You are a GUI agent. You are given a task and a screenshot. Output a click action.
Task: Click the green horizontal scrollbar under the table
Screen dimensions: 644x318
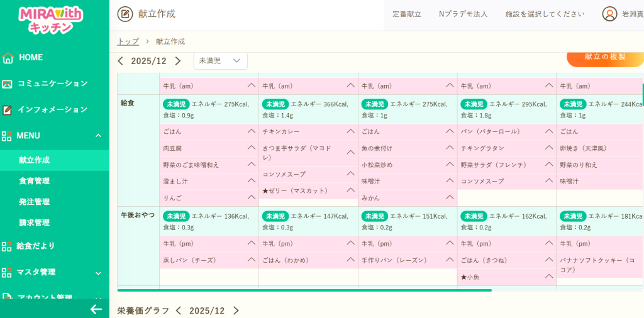tap(304, 290)
